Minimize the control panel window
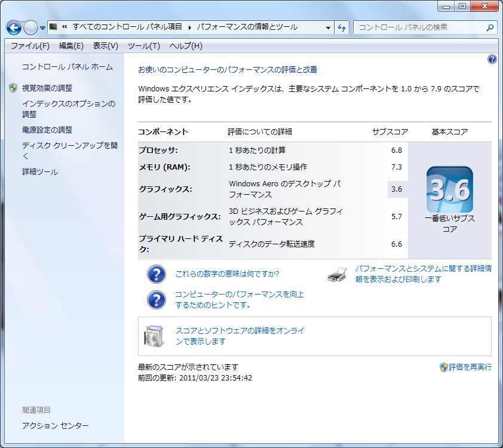503x448 pixels. click(446, 6)
